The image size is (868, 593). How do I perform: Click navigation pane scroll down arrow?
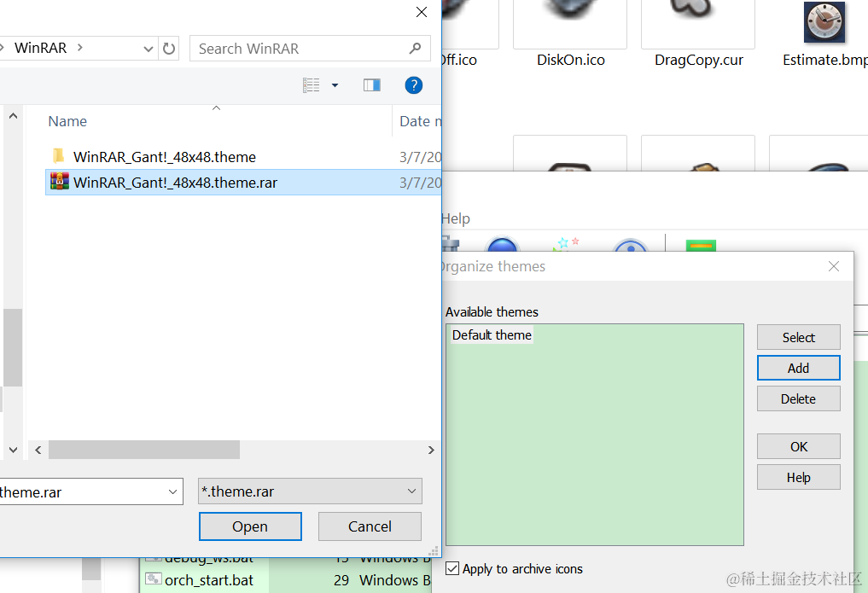14,450
